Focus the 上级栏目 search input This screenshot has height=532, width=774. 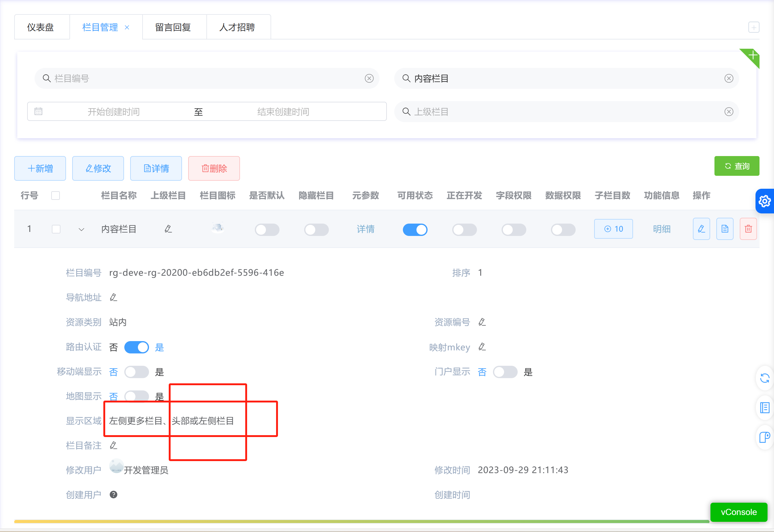click(x=567, y=112)
